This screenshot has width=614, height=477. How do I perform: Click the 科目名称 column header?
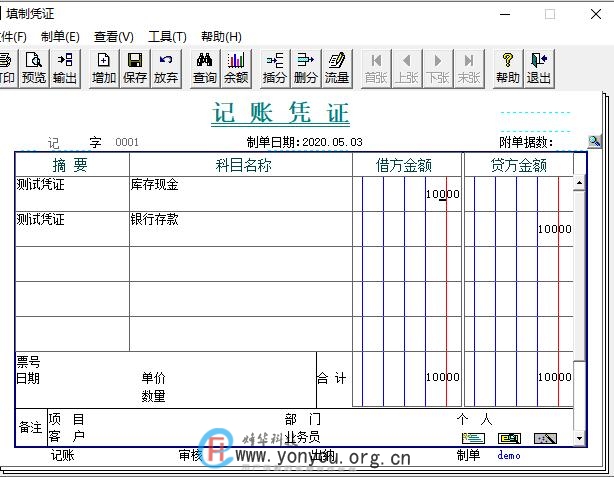243,165
